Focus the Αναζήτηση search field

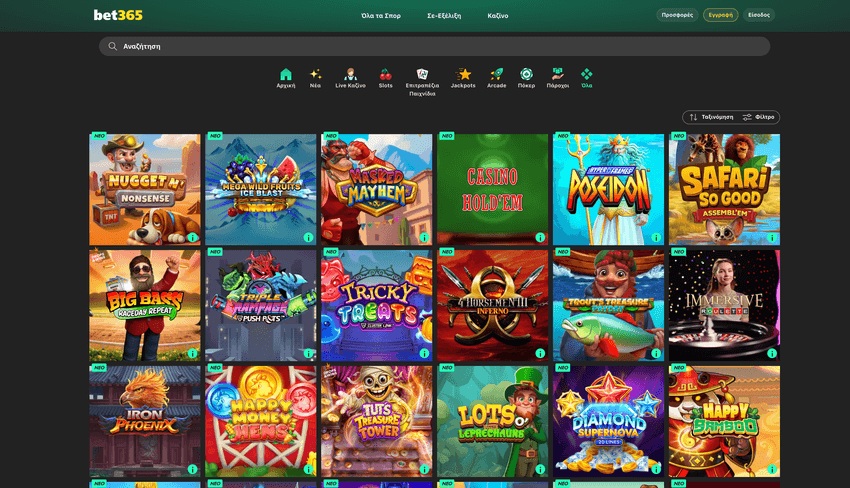click(x=434, y=47)
